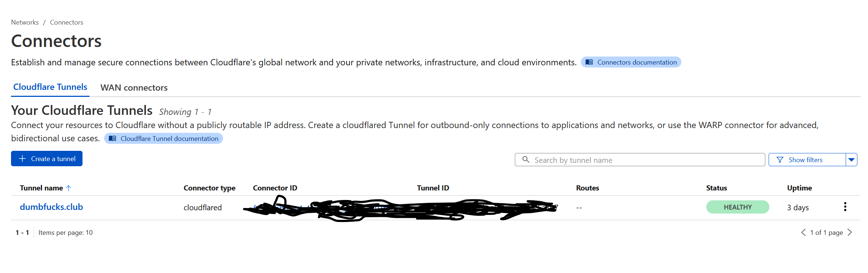Viewport: 868px width, 273px height.
Task: Sort tunnels by Tunnel name header
Action: click(43, 188)
